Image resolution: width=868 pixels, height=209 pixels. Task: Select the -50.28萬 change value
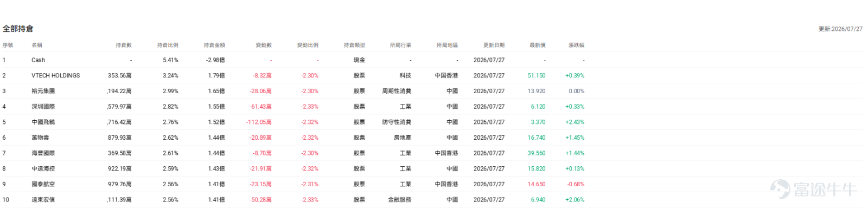[260, 200]
